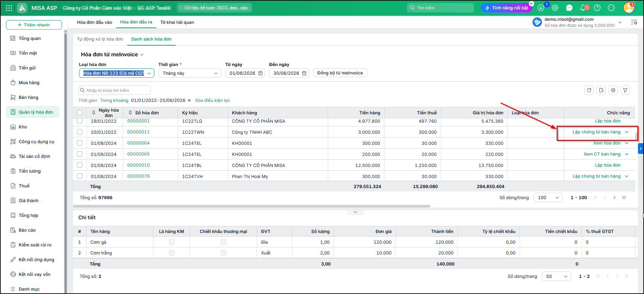Click the keyword search input field

114,90
